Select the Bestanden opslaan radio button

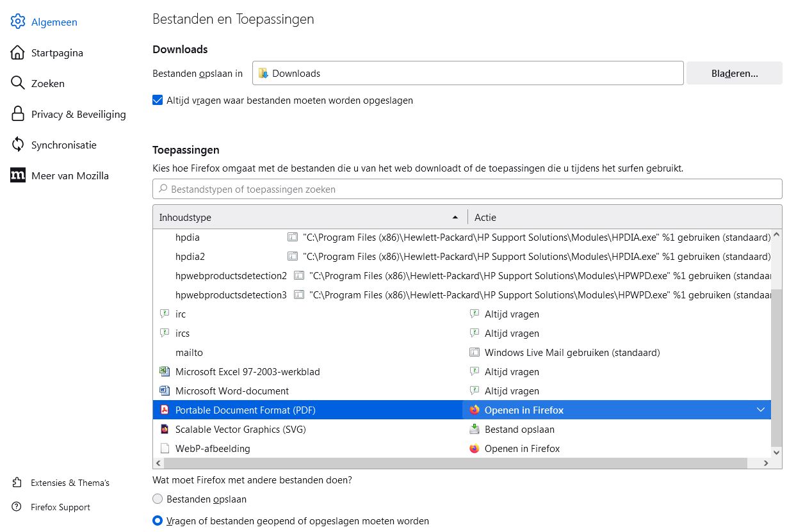click(158, 499)
